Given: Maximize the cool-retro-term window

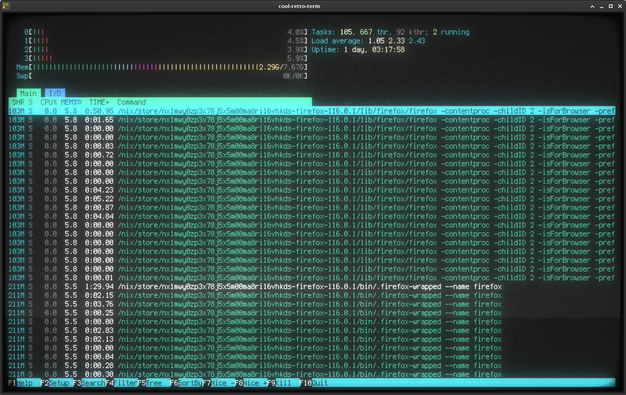Looking at the screenshot, I should pyautogui.click(x=610, y=6).
